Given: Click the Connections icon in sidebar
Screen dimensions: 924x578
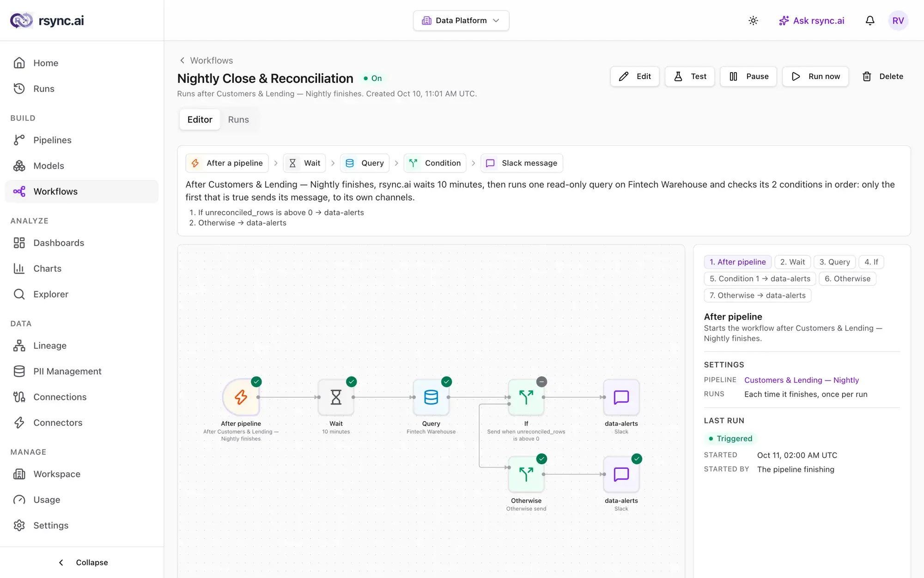Looking at the screenshot, I should click(x=19, y=397).
